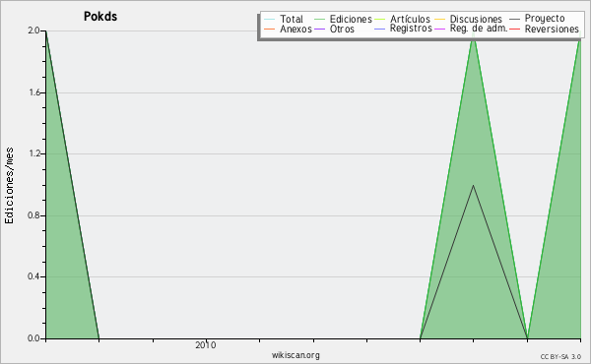Click the orange Anexos legend line swatch

(x=270, y=29)
